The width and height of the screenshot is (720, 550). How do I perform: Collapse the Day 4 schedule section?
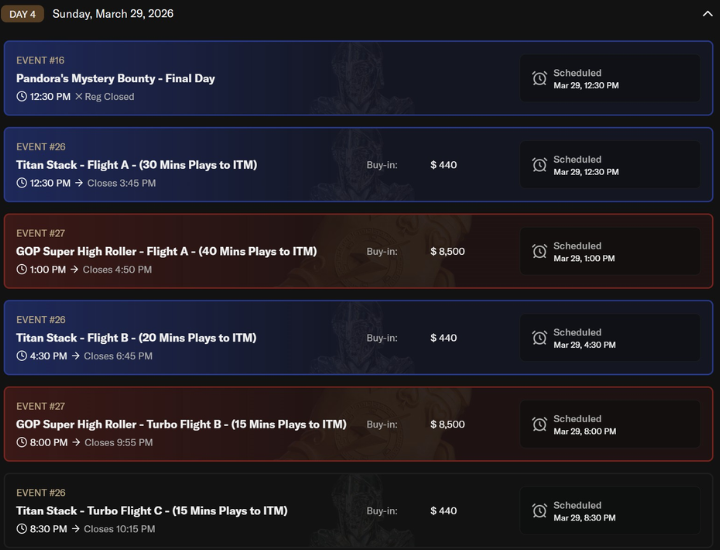click(x=707, y=14)
